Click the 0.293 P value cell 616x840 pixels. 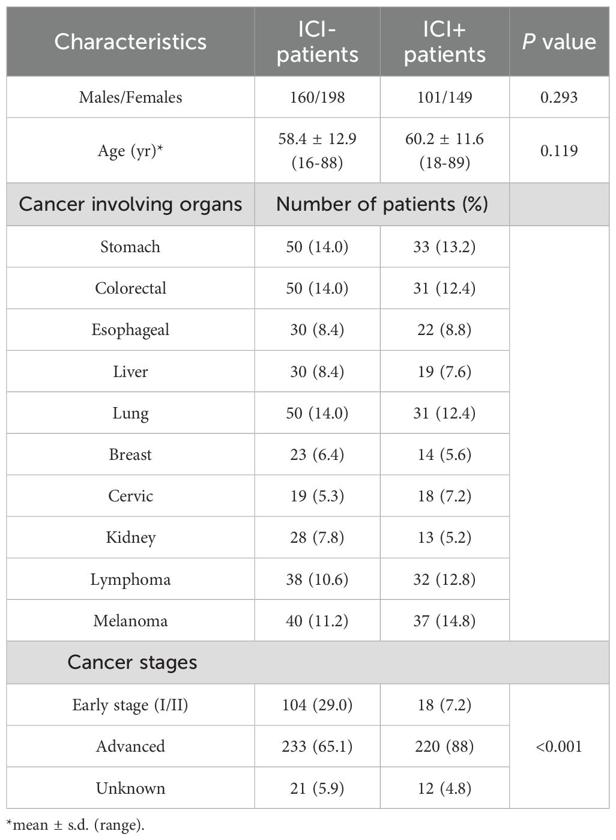[x=559, y=97]
